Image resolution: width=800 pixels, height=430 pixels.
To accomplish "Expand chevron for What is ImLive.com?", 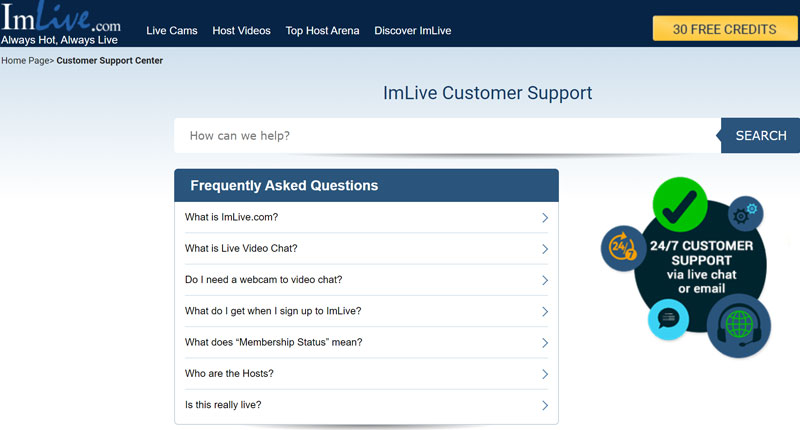I will 545,218.
